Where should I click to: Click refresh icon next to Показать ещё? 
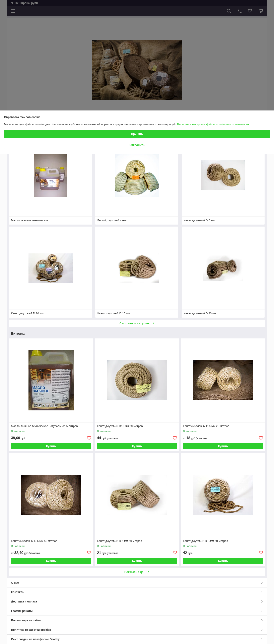(148, 572)
